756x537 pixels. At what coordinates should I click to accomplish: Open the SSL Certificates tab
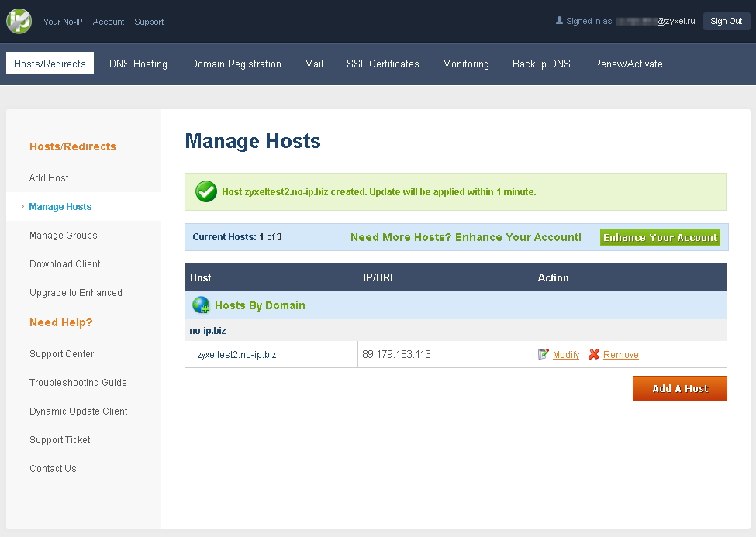[x=382, y=64]
